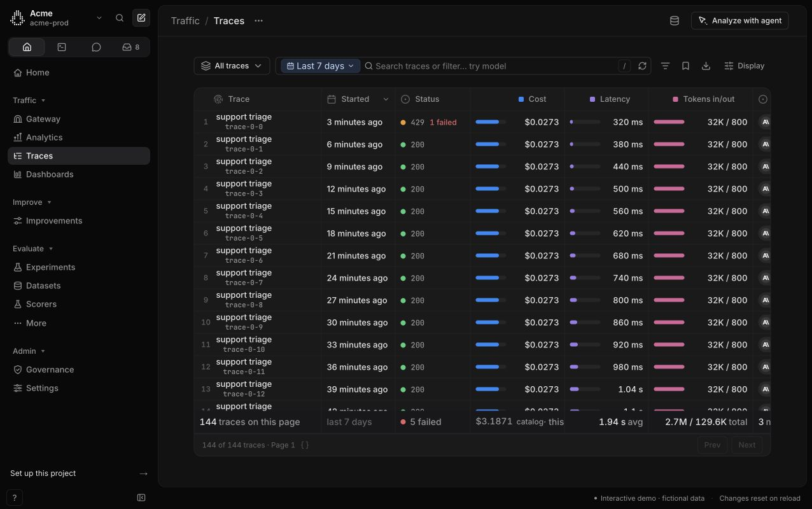The image size is (812, 509).
Task: Click the bookmark saved views icon
Action: tap(685, 66)
